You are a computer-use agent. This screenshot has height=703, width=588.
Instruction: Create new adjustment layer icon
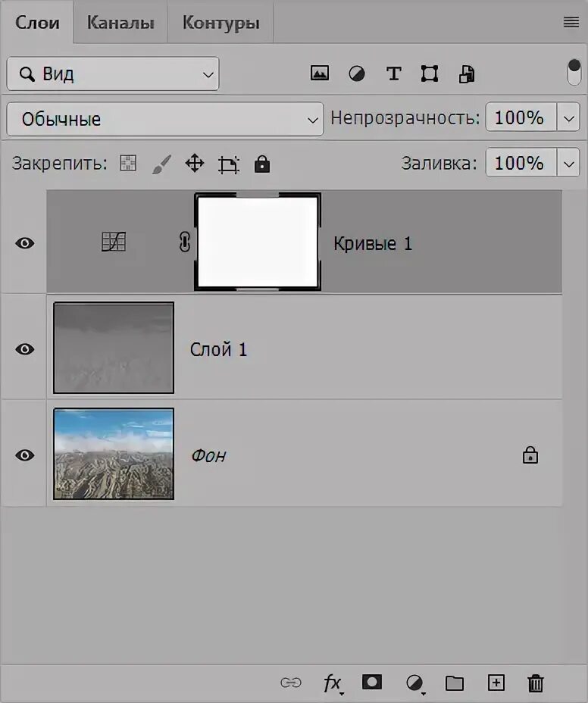tap(415, 684)
